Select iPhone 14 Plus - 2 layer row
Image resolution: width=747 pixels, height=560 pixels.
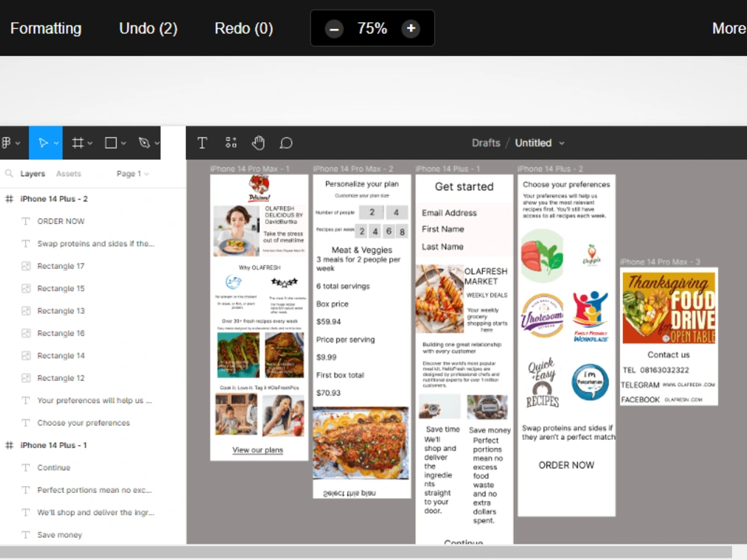pos(93,199)
